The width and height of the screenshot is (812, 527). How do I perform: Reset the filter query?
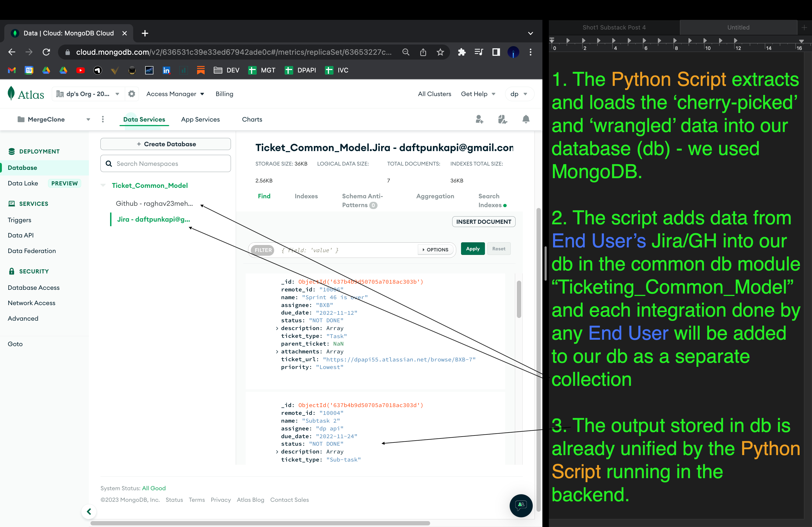498,249
